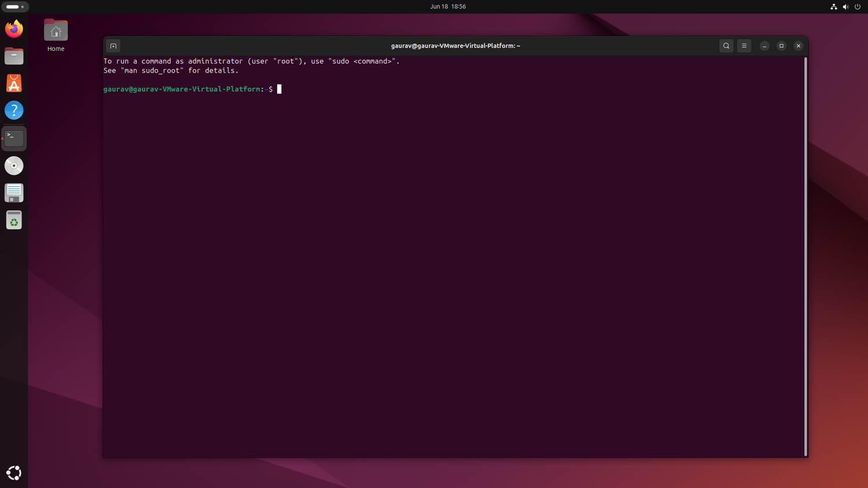Select the Terminal icon in dock
The height and width of the screenshot is (488, 868).
point(14,138)
